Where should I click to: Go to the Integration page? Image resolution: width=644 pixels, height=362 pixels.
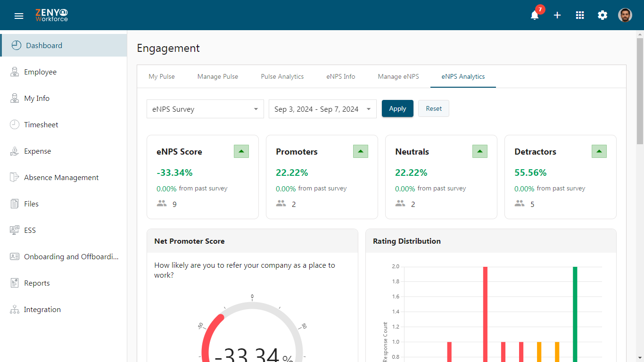[64, 309]
